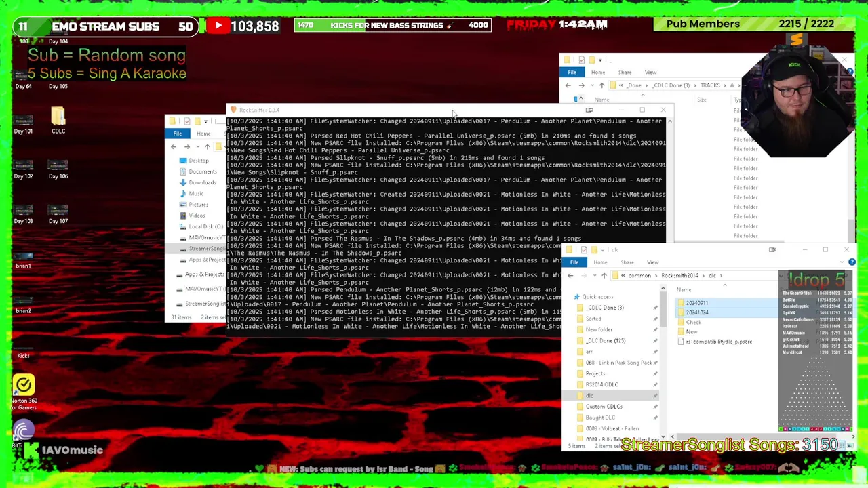Screen dimensions: 868x488
Task: Click Quick access star in dlc window
Action: point(577,297)
